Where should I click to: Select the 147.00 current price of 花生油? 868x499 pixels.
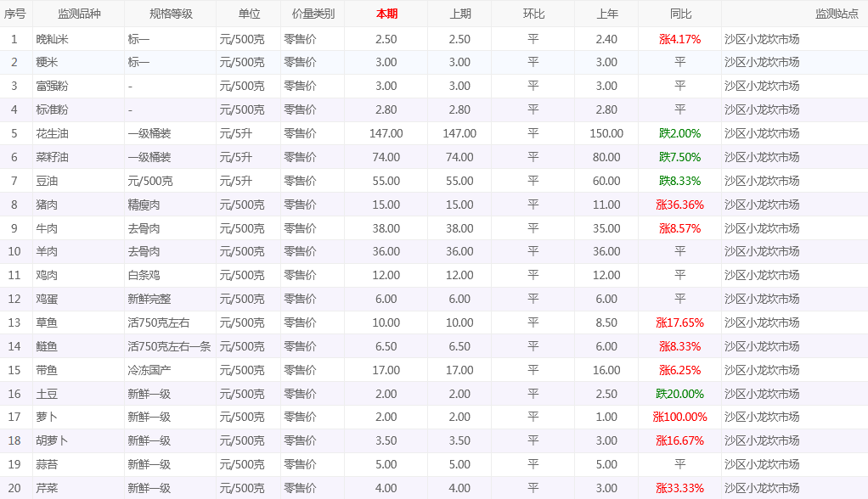pyautogui.click(x=386, y=134)
